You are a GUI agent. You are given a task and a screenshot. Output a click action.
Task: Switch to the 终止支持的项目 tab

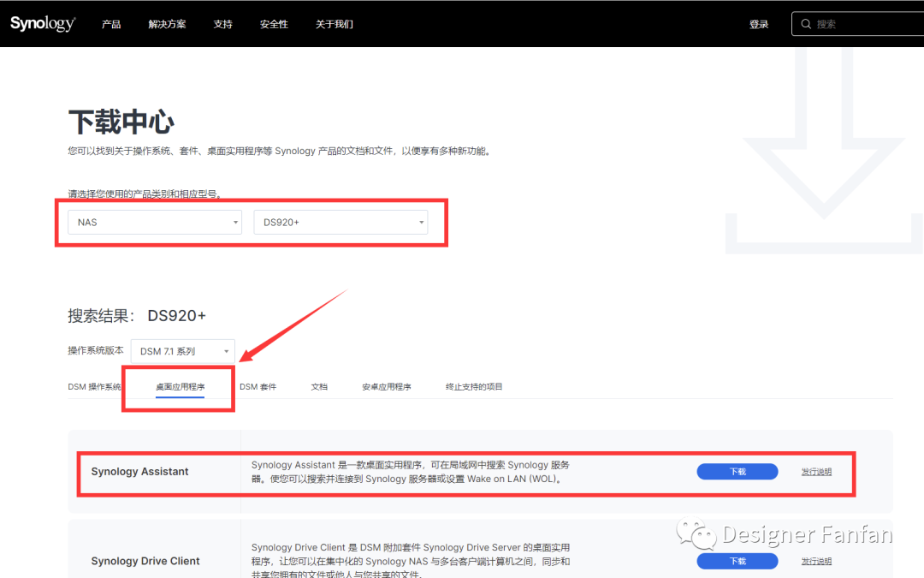[x=474, y=387]
